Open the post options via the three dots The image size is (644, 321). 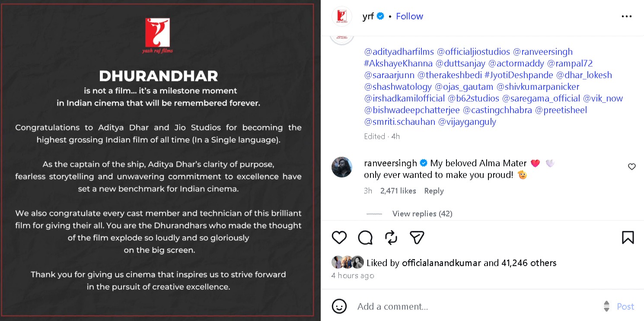tap(626, 16)
